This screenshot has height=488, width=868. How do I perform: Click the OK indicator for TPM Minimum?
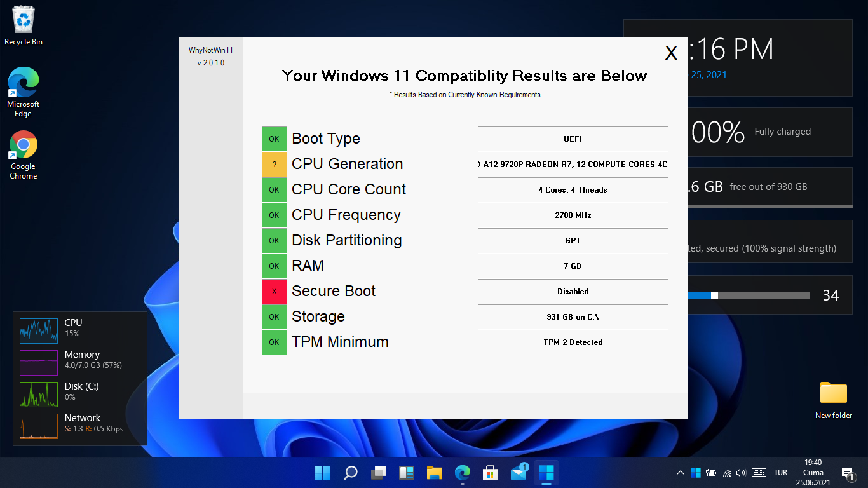[x=274, y=342]
